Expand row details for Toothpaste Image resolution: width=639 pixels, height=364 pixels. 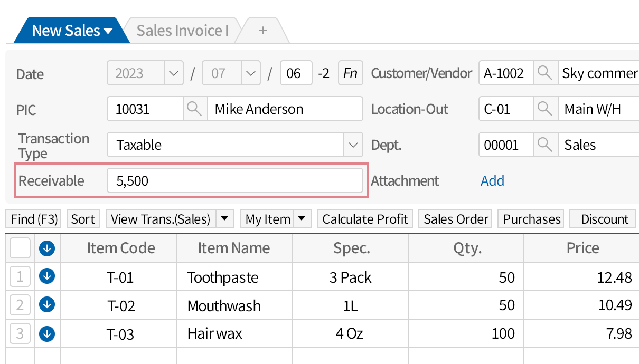(46, 277)
